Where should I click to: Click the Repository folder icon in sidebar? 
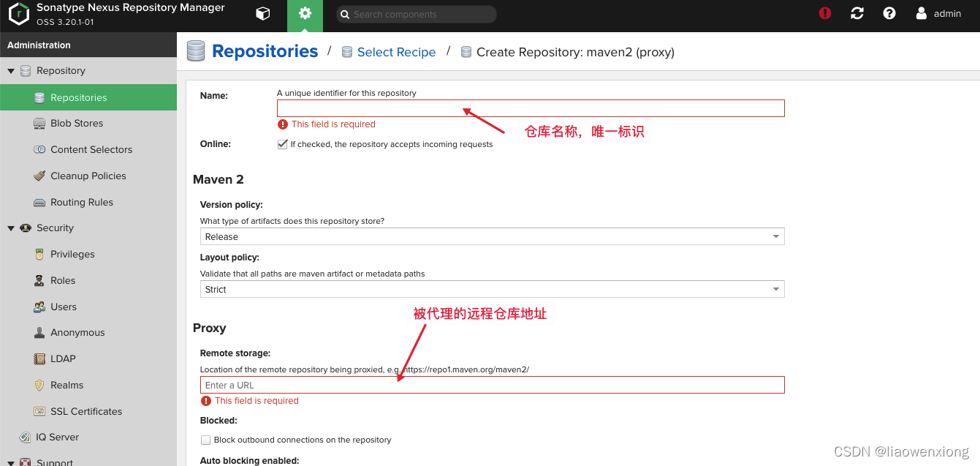click(x=26, y=71)
